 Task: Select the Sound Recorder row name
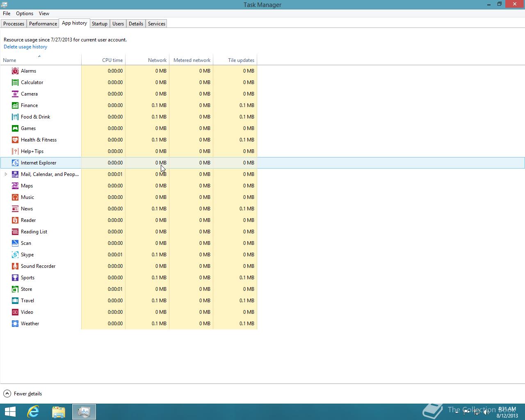click(x=38, y=266)
